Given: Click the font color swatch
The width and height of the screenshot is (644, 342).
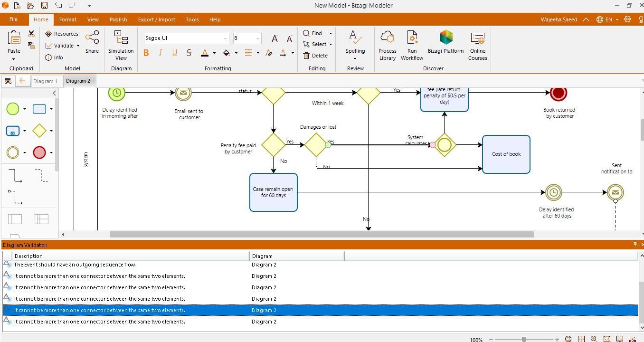Looking at the screenshot, I should click(x=205, y=53).
